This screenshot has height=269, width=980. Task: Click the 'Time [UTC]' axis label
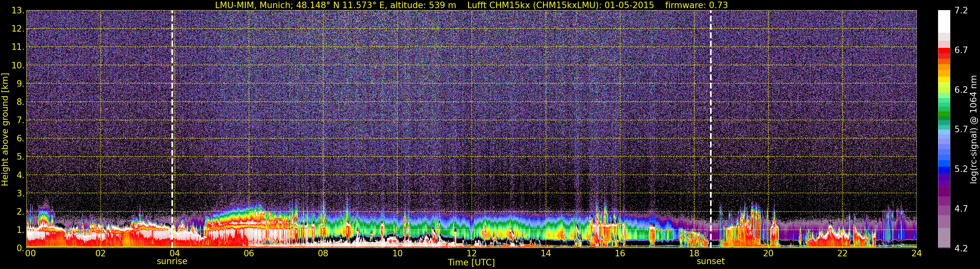pyautogui.click(x=471, y=262)
